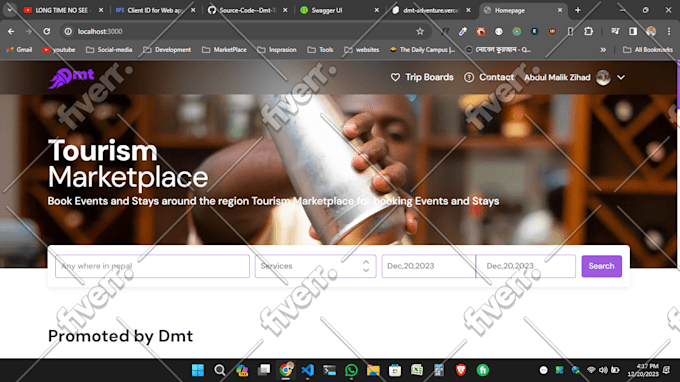Open File Explorer from the taskbar
The width and height of the screenshot is (680, 382).
tap(373, 370)
